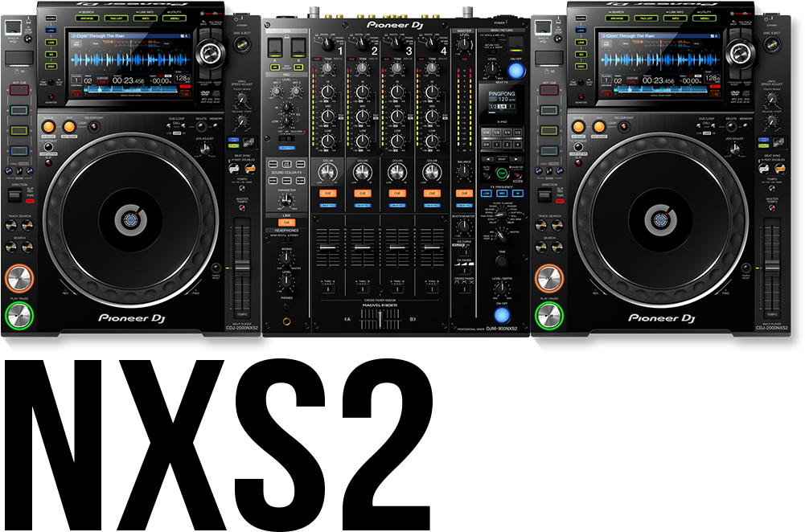805x532 pixels.
Task: Open TAG LIST on the left deck
Action: click(117, 18)
